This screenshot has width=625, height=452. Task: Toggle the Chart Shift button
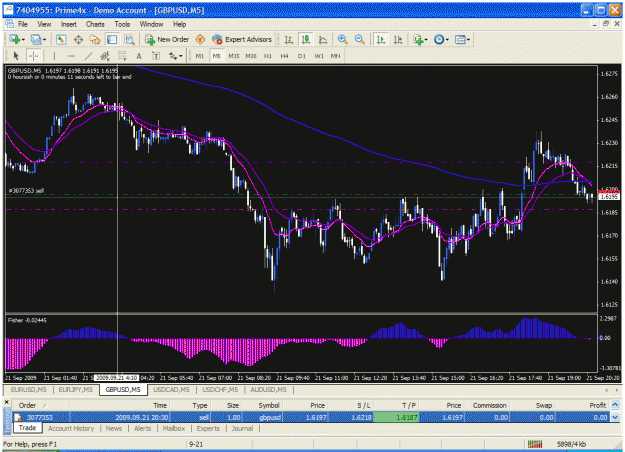(x=398, y=39)
